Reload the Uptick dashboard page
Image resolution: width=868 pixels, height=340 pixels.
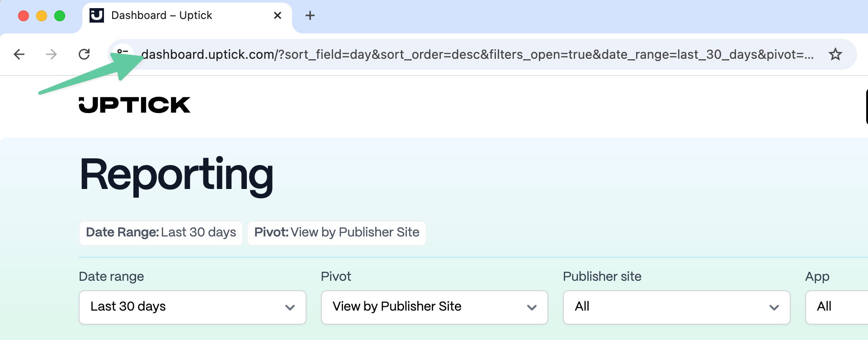tap(84, 54)
